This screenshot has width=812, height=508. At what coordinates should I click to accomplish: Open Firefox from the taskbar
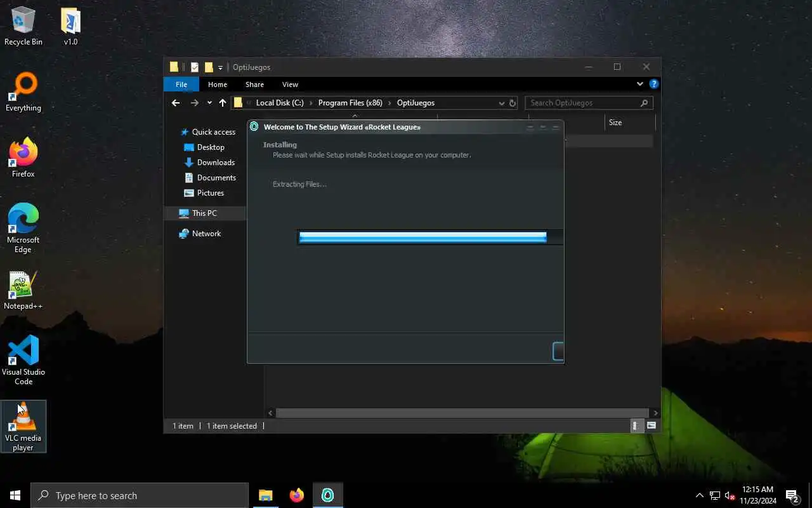[296, 495]
